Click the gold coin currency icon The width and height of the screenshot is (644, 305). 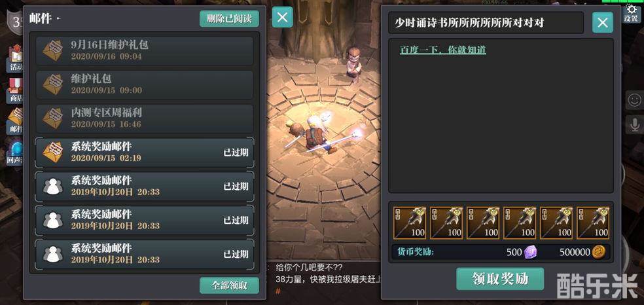[598, 251]
